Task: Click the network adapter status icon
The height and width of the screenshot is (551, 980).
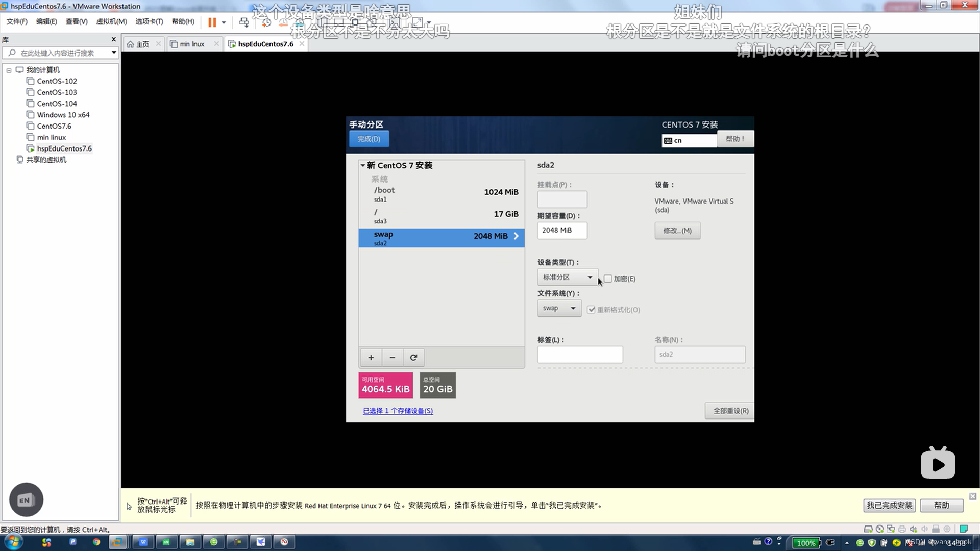Action: pyautogui.click(x=891, y=529)
